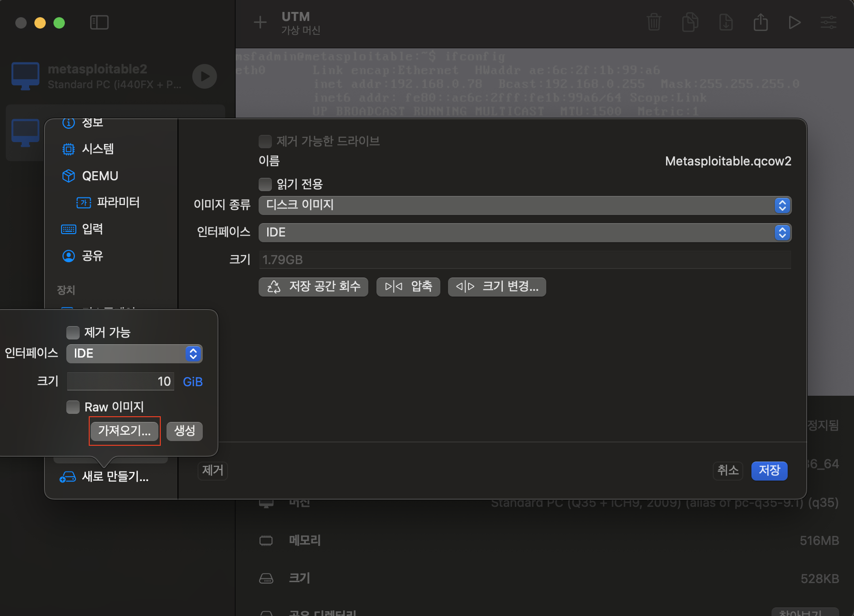Screen dimensions: 854x616
Task: Run the VM with toolbar play icon
Action: pyautogui.click(x=794, y=22)
